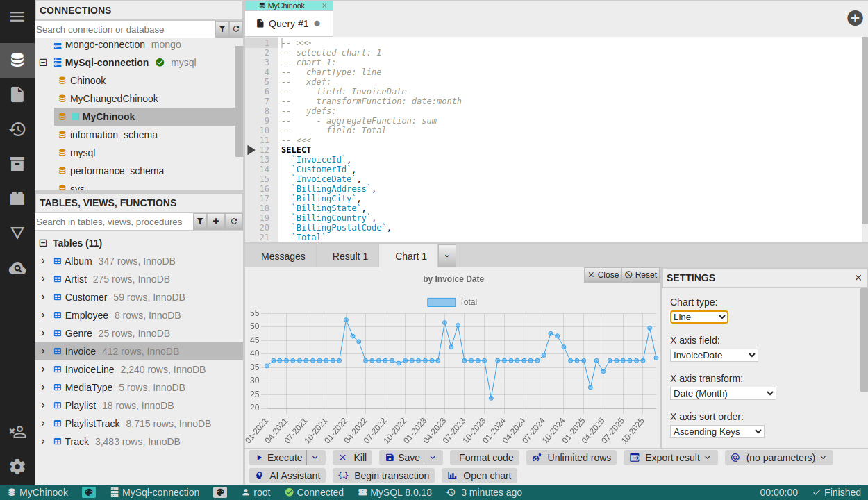Click the root user in status bar
868x500 pixels.
point(256,492)
